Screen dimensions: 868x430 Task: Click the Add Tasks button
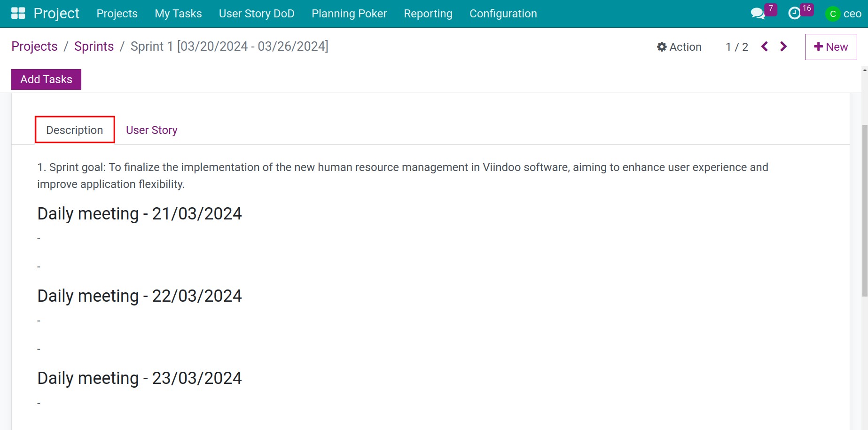46,79
